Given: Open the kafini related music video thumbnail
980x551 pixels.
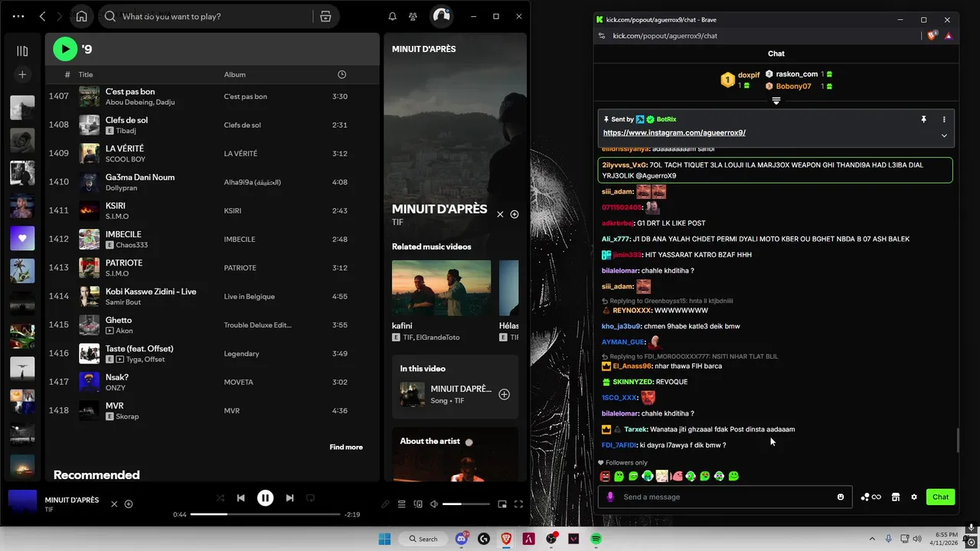Looking at the screenshot, I should (442, 288).
